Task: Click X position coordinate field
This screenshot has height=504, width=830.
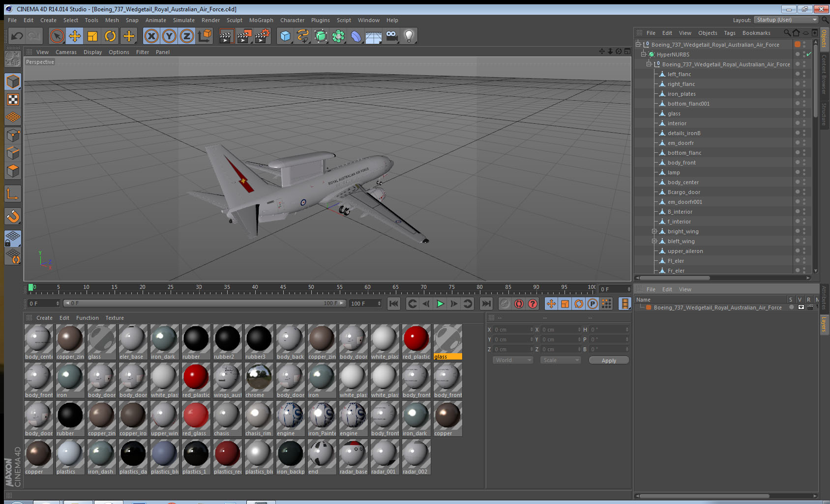Action: point(513,330)
